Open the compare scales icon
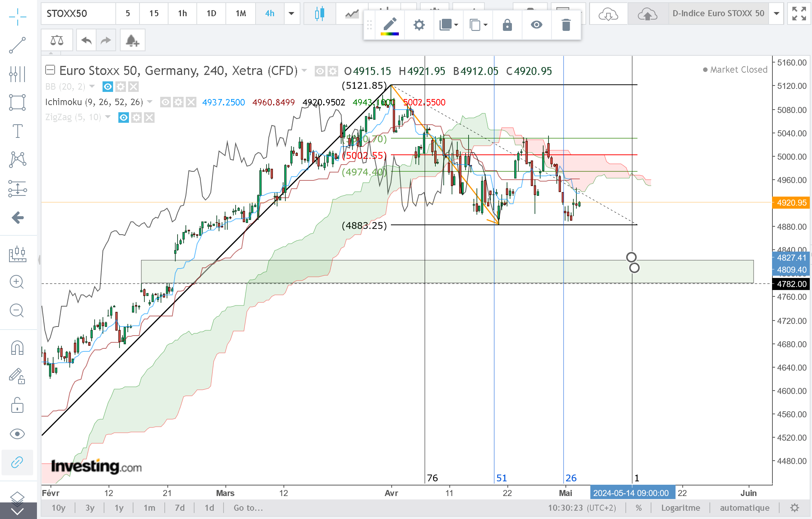The height and width of the screenshot is (519, 812). (x=57, y=40)
